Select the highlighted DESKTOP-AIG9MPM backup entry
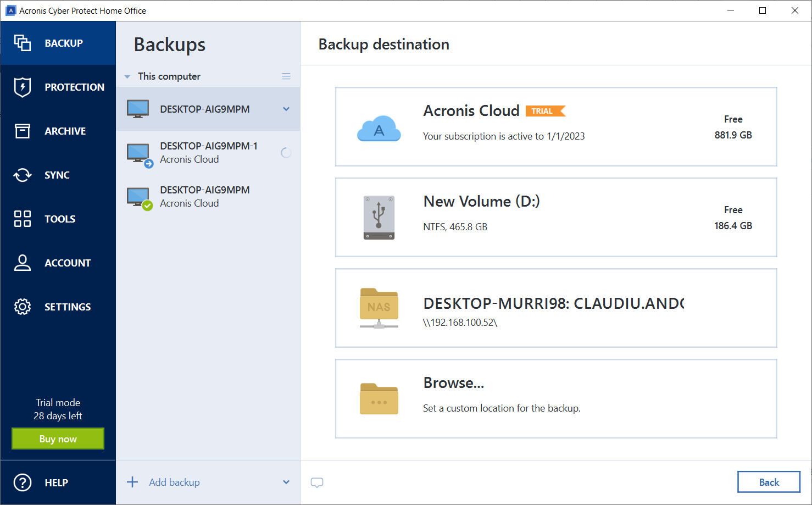This screenshot has height=505, width=812. [x=208, y=109]
